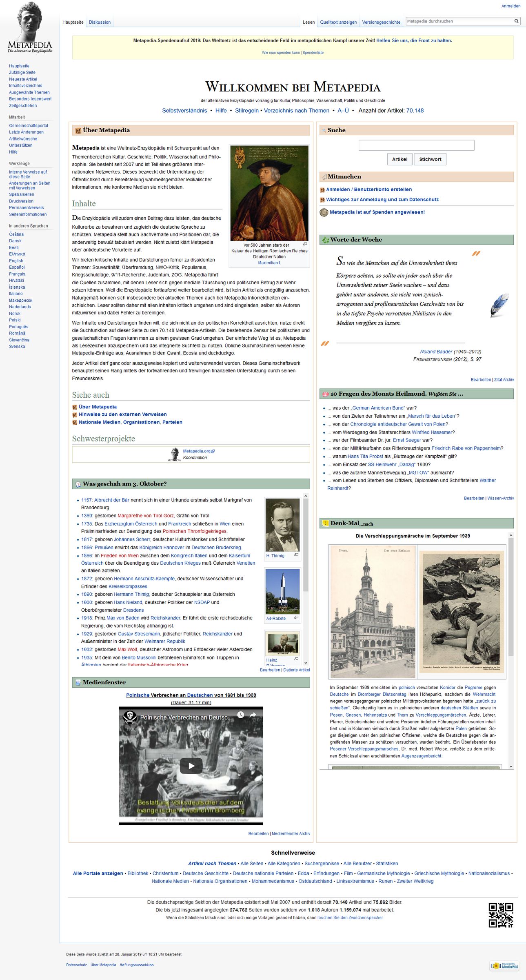The height and width of the screenshot is (980, 526).
Task: Click the Metapedia logo bust image
Action: [x=30, y=27]
